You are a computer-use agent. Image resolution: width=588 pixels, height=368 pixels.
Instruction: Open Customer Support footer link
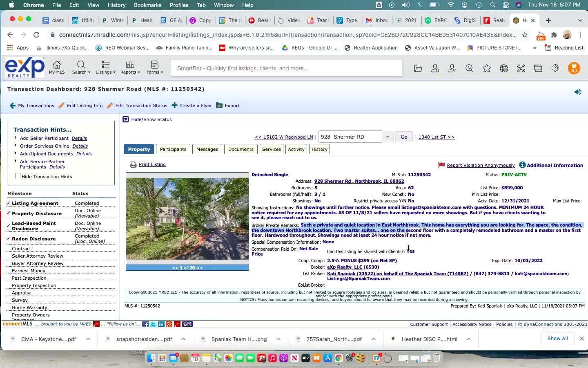point(429,324)
